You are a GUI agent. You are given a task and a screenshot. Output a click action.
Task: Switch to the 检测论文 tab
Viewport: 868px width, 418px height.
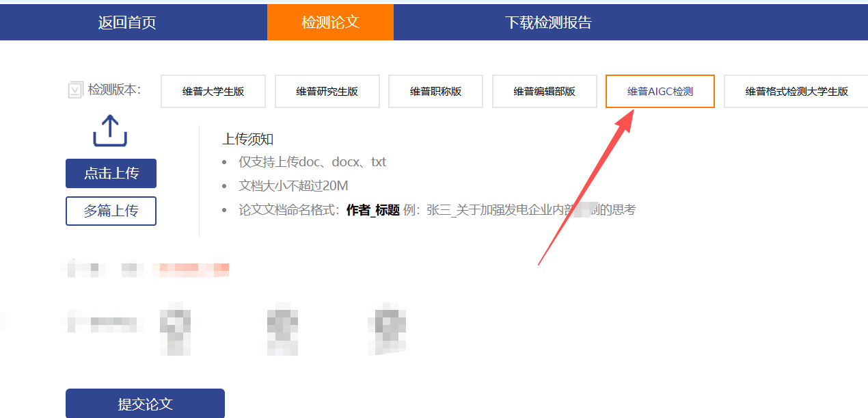[330, 23]
